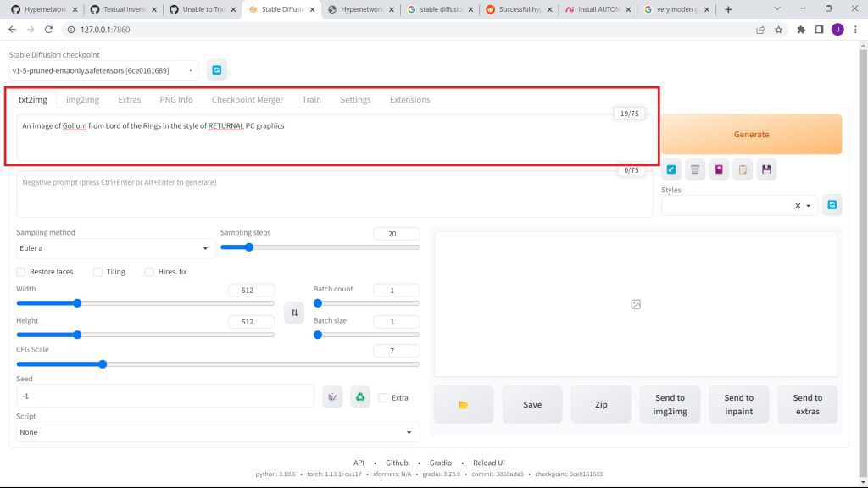Open the Settings tab
This screenshot has width=868, height=488.
(355, 100)
